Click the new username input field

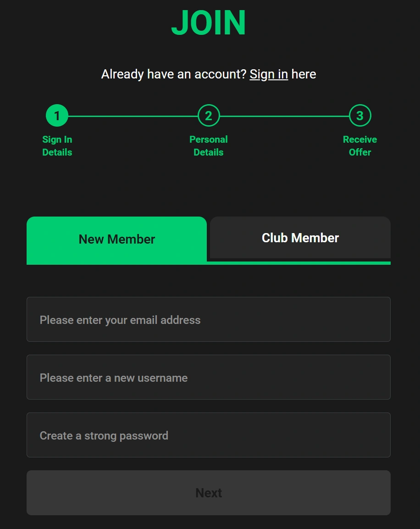tap(209, 377)
